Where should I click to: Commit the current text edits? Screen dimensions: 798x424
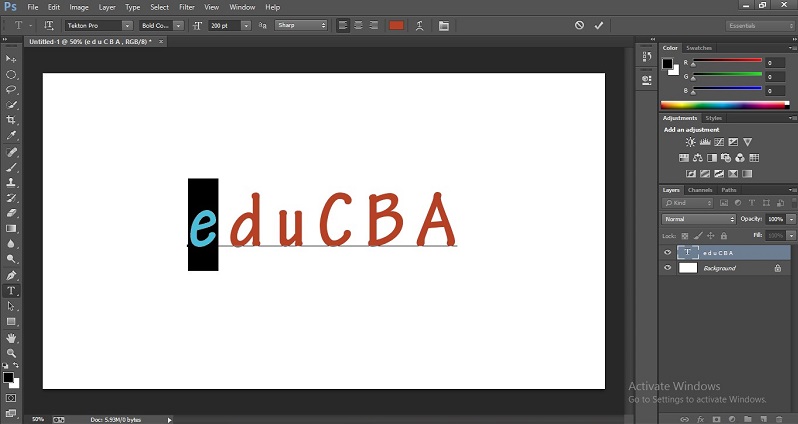click(598, 25)
